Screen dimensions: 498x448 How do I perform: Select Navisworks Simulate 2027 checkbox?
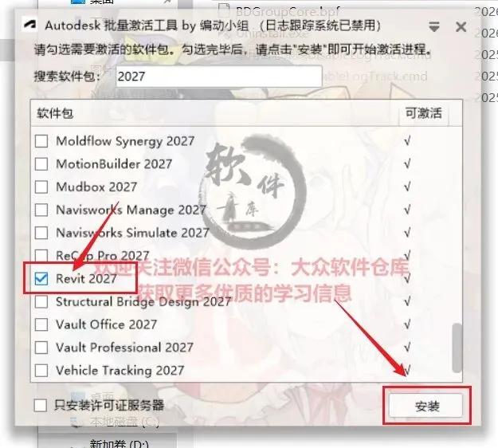coord(41,233)
